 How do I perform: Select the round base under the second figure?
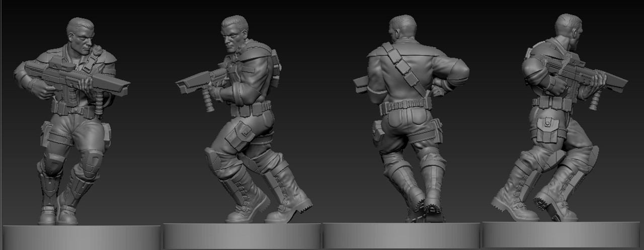pos(242,235)
